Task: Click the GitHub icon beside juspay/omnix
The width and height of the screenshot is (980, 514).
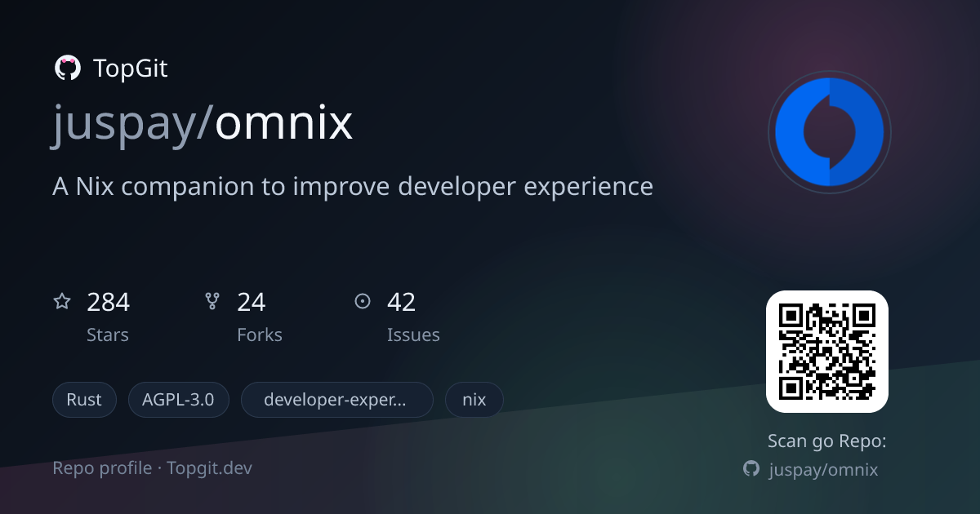Action: pyautogui.click(x=751, y=468)
